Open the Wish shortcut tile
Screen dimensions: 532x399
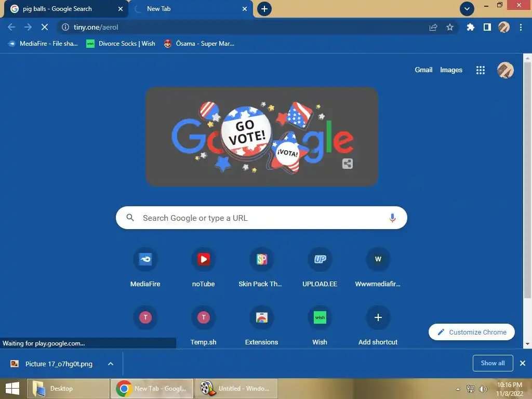click(x=320, y=326)
